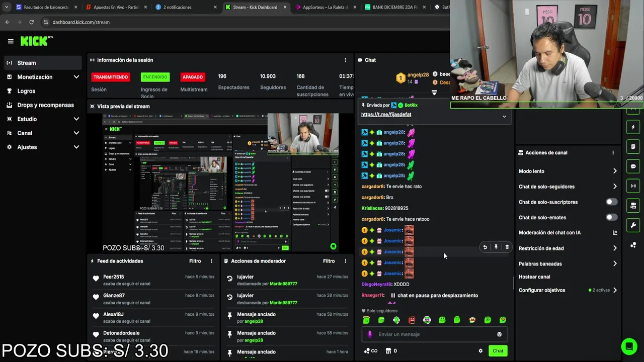Open the browser tab search dropdown arrow

pos(6,7)
